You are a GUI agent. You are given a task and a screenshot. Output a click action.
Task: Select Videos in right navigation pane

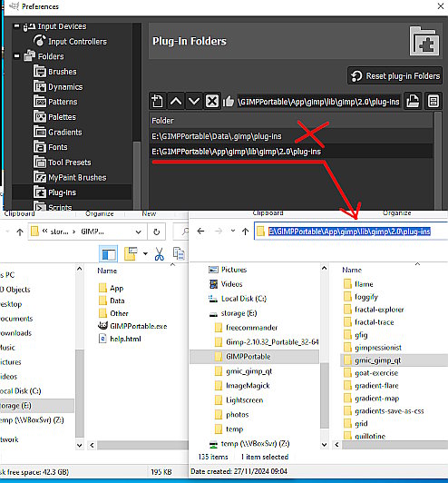click(x=226, y=284)
